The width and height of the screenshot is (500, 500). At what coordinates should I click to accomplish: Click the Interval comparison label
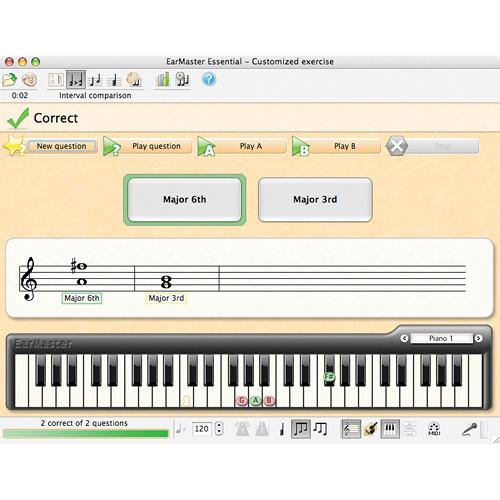pos(95,95)
